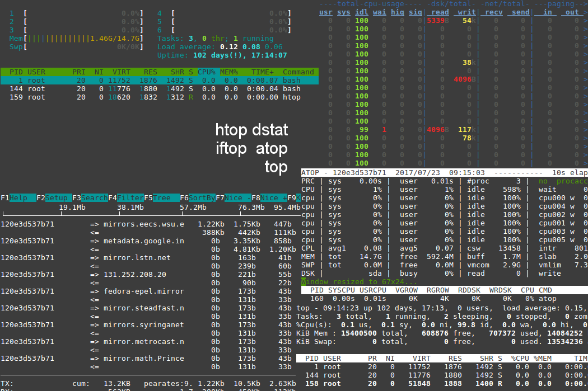
Task: Click atop DSK sda line
Action: 445,274
